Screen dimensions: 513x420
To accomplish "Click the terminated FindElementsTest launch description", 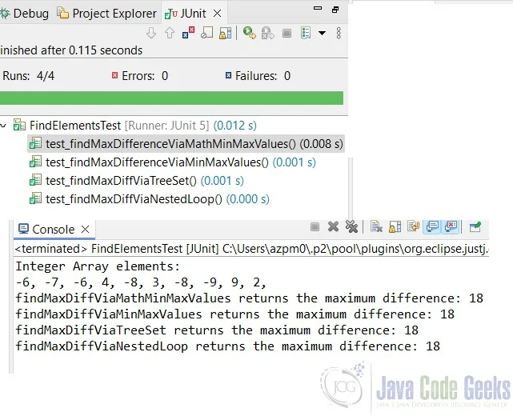I will click(x=251, y=249).
